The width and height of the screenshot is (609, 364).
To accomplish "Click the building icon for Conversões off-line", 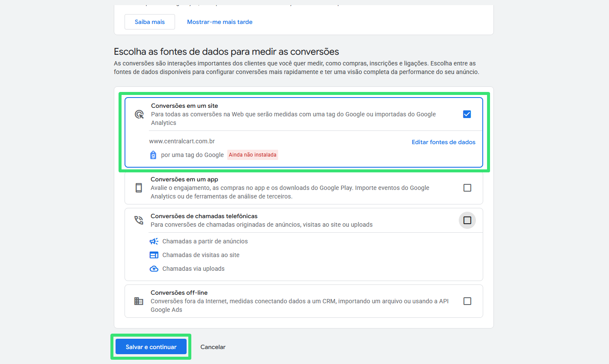I will click(x=139, y=301).
